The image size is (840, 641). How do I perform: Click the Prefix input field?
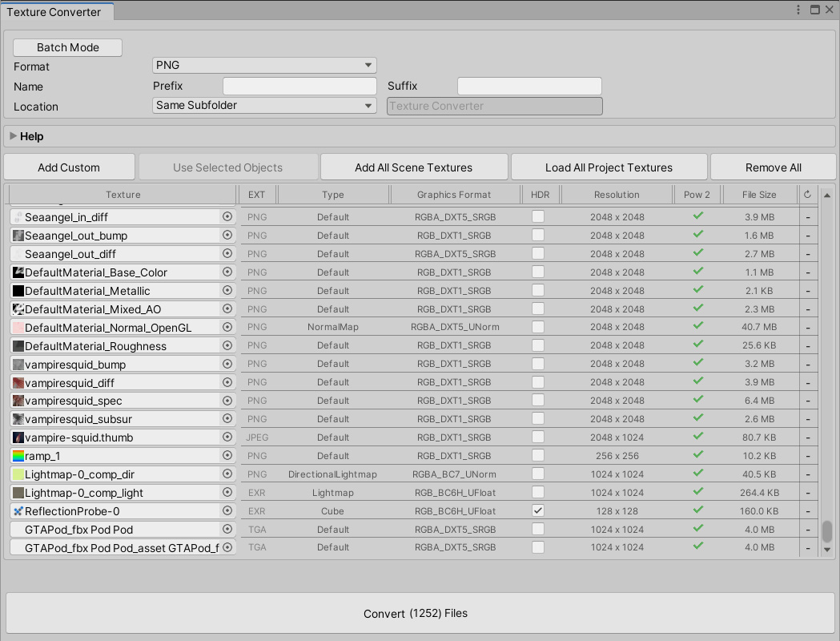[x=299, y=86]
